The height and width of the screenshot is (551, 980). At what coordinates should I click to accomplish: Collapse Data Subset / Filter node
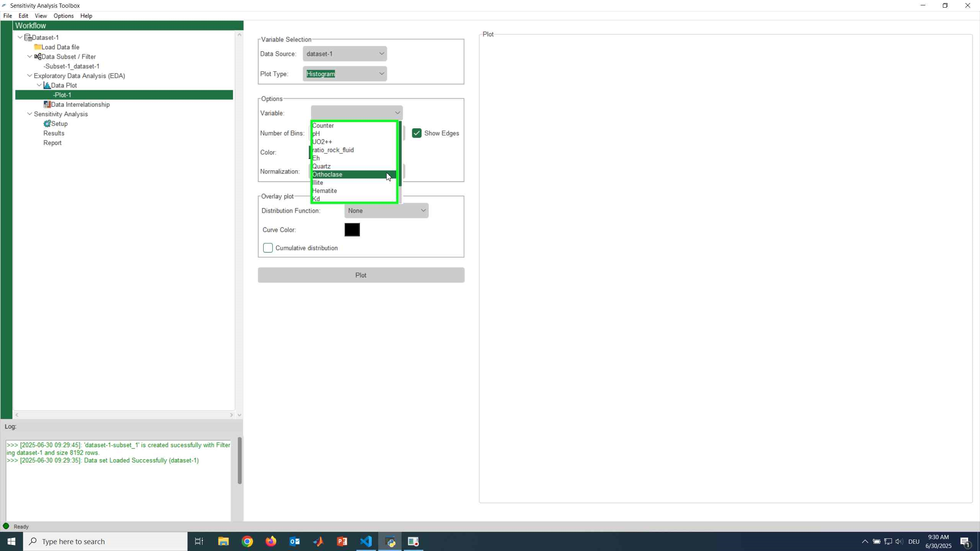point(29,57)
